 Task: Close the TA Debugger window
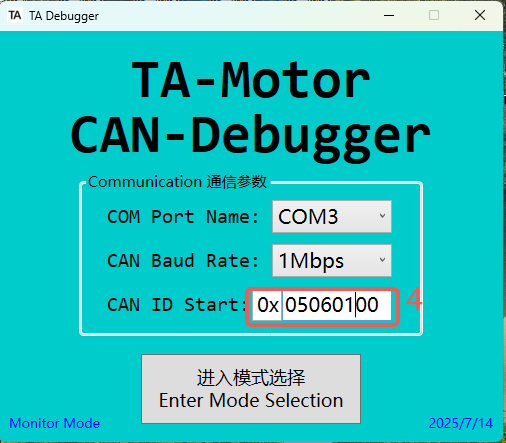click(x=480, y=15)
